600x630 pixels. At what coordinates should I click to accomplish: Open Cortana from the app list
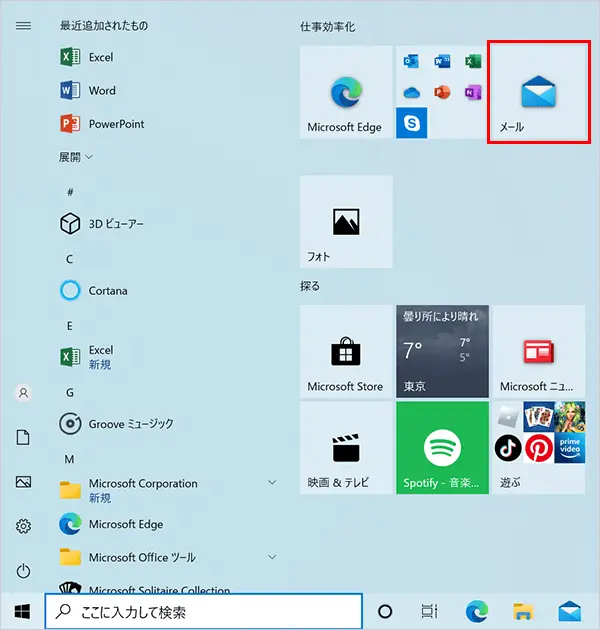(94, 290)
